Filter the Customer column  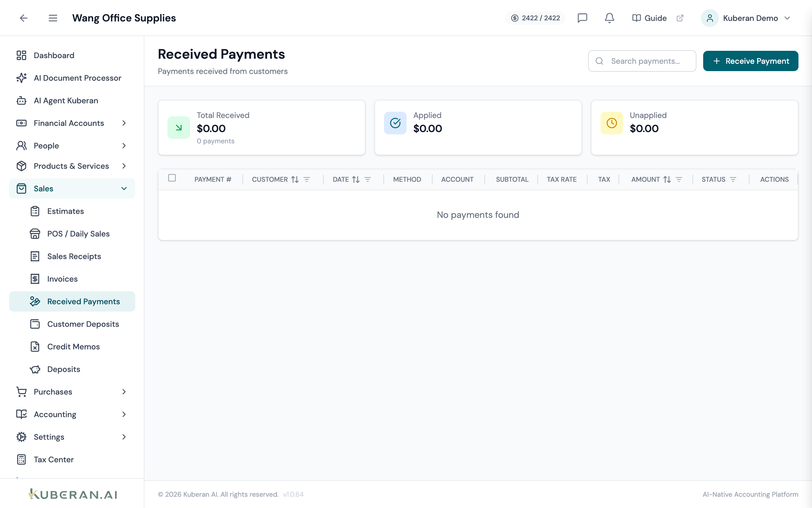tap(307, 179)
